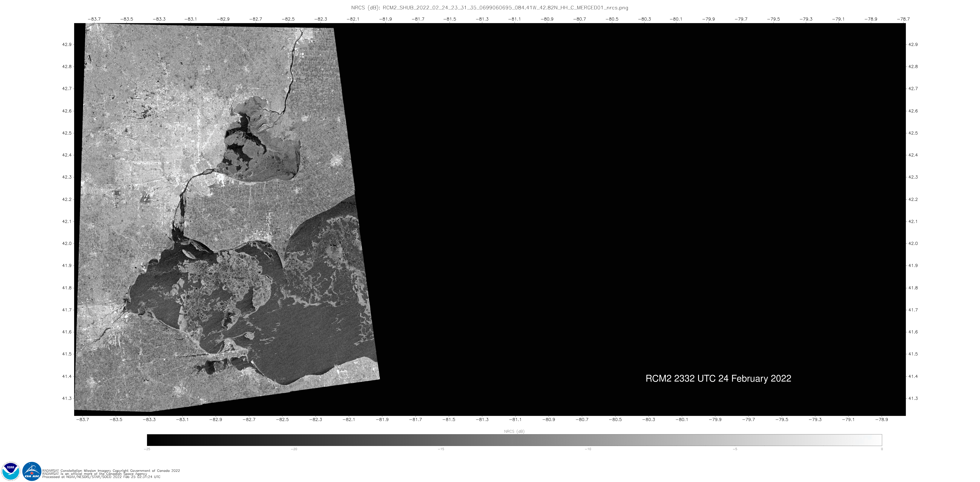Image resolution: width=980 pixels, height=482 pixels.
Task: Click the -82.5 longitude label on bottom axis
Action: click(282, 420)
